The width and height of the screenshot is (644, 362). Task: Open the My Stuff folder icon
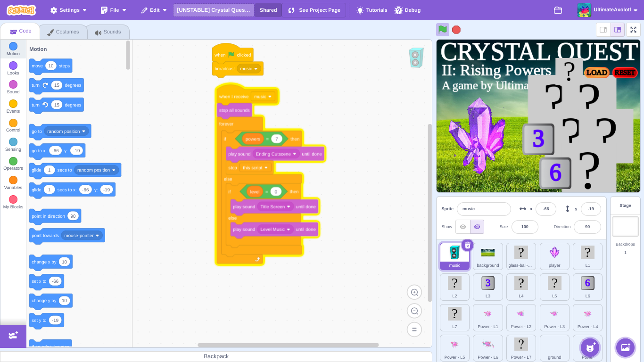coord(558,10)
